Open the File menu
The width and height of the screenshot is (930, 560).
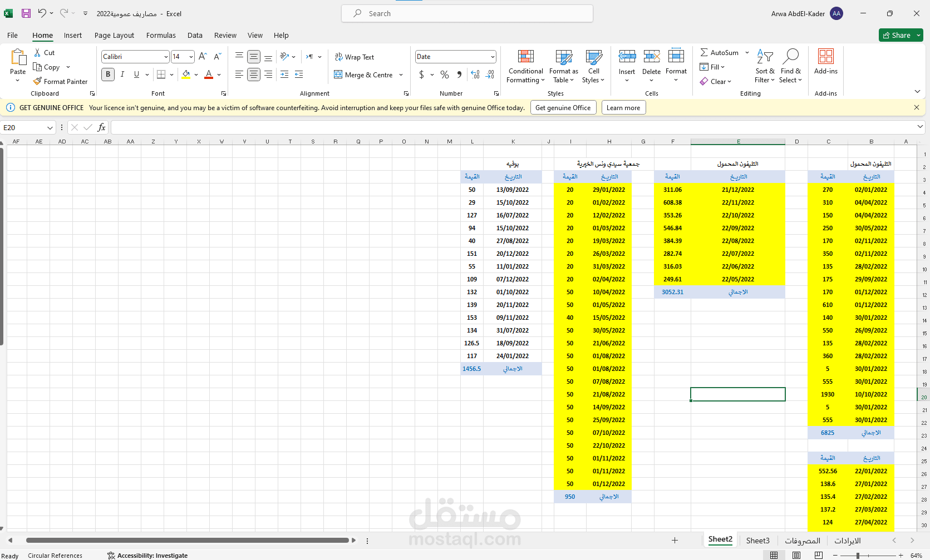[x=12, y=35]
